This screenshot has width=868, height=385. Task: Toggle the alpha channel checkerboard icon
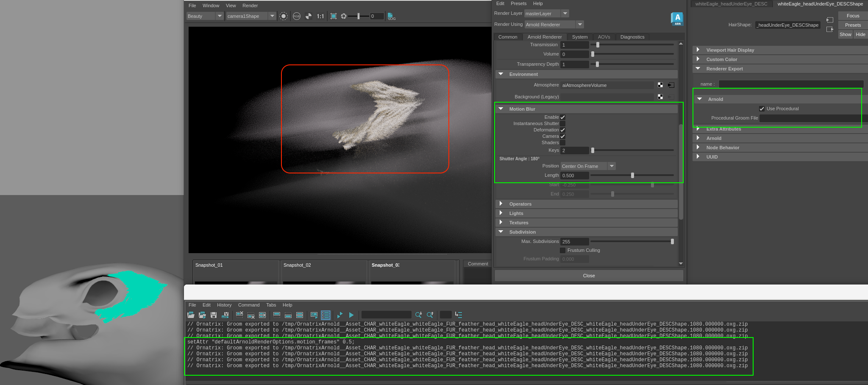pos(308,16)
